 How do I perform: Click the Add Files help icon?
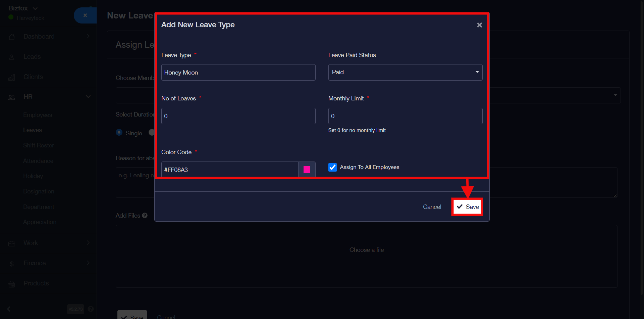click(x=145, y=216)
